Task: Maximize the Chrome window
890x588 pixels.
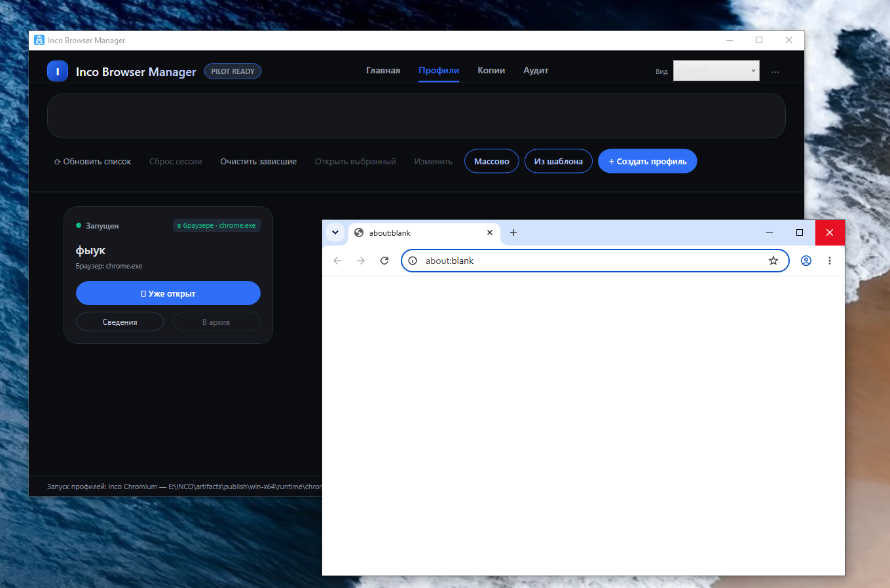Action: 800,232
